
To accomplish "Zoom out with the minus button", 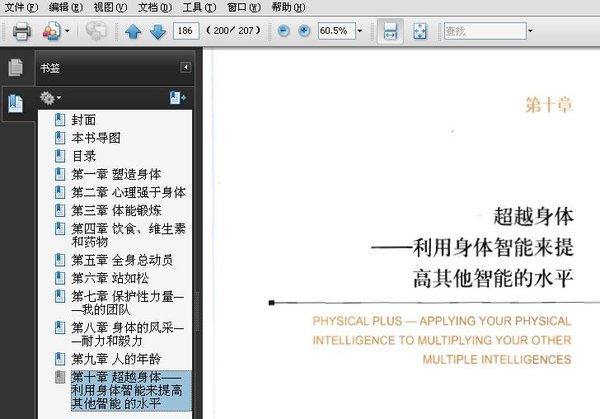I will (x=284, y=31).
